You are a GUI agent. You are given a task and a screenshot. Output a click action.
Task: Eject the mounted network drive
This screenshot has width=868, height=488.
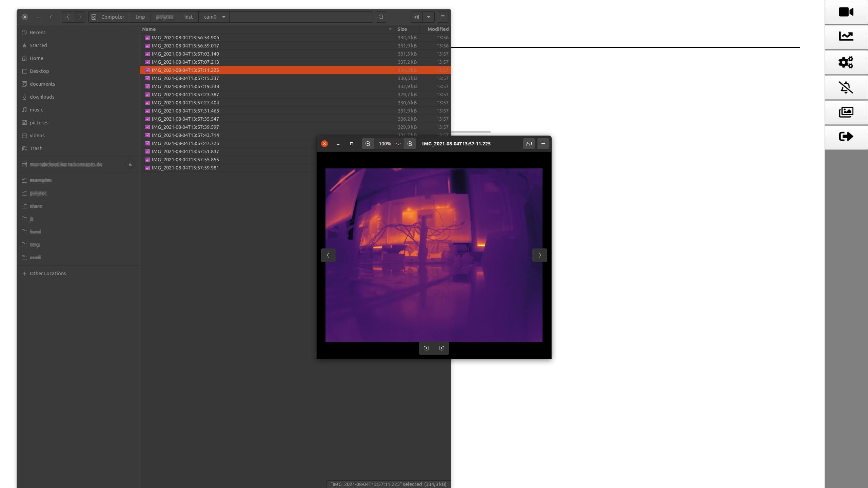coord(130,164)
